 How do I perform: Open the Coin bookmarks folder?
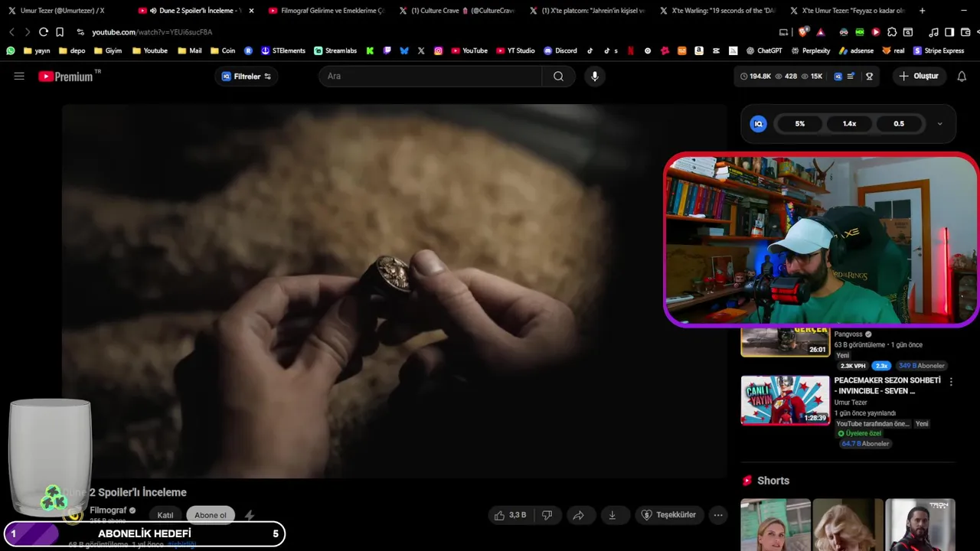click(x=222, y=51)
